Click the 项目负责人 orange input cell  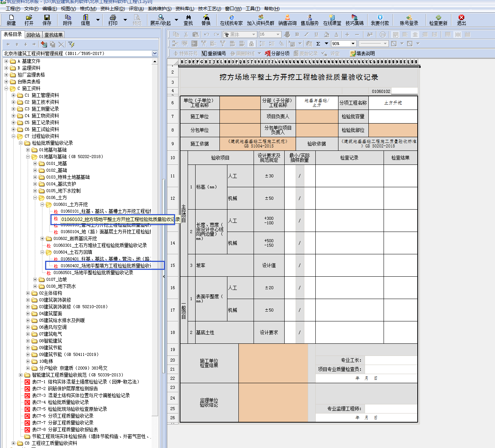click(317, 116)
